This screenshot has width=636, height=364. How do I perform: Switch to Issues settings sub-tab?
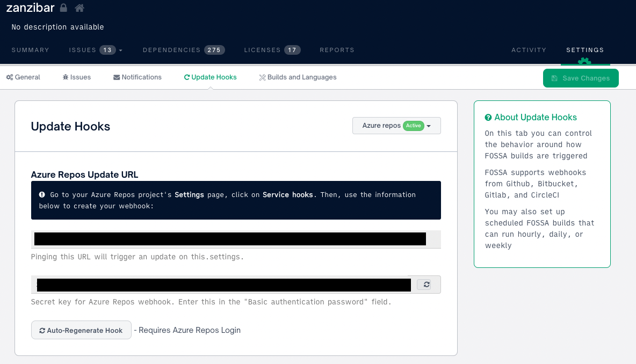[x=76, y=77]
